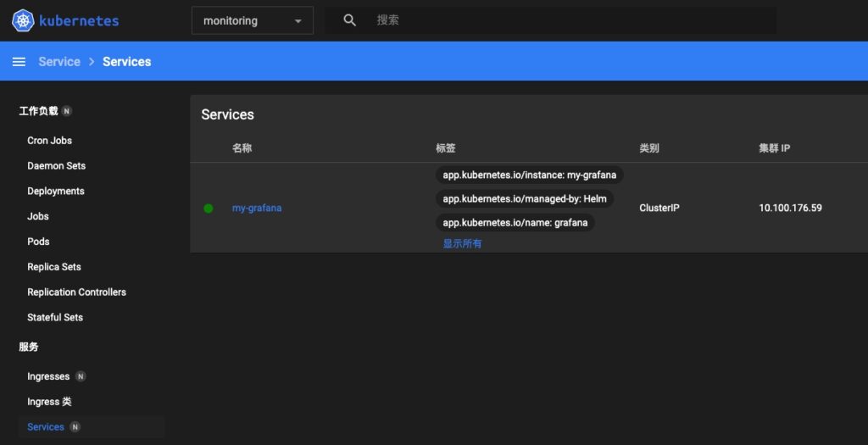Click the ClusterIP type cell

[x=659, y=209]
